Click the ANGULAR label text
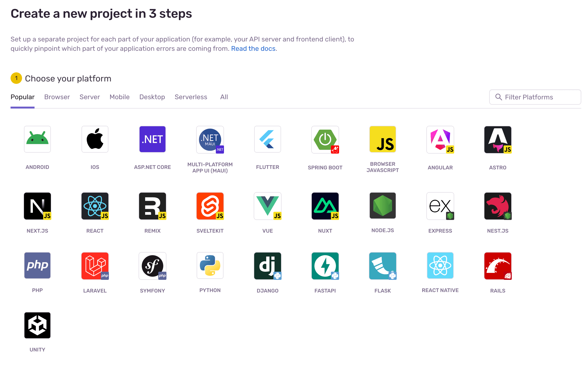The height and width of the screenshot is (368, 588). pos(440,168)
